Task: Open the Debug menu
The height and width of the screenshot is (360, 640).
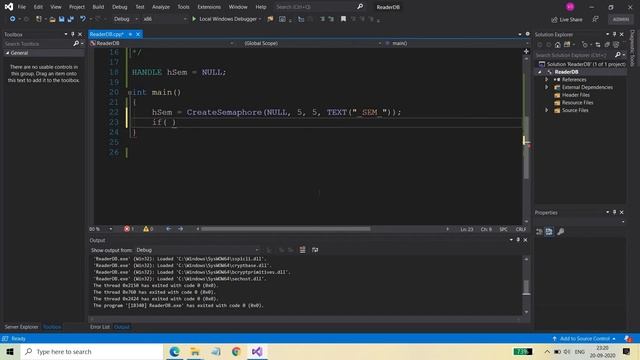Action: coord(120,7)
